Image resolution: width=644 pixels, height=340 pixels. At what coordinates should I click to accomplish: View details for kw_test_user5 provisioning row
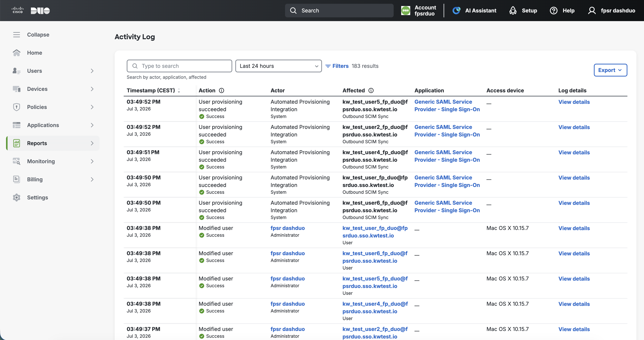coord(574,102)
